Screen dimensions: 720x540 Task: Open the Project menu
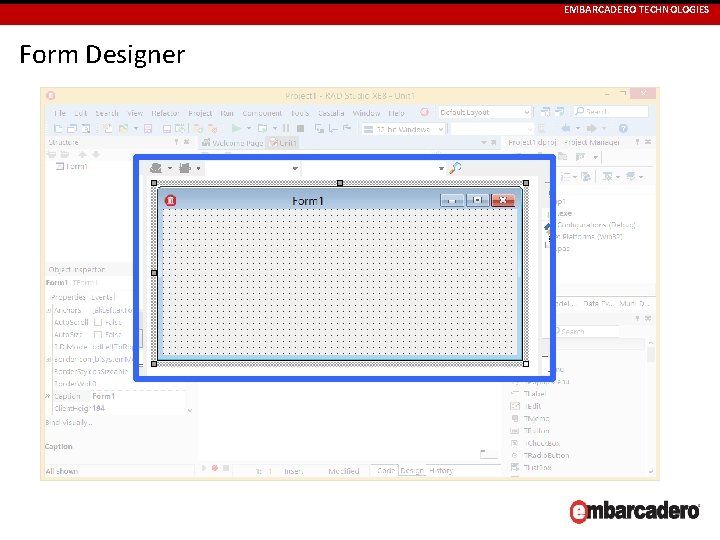click(x=200, y=113)
